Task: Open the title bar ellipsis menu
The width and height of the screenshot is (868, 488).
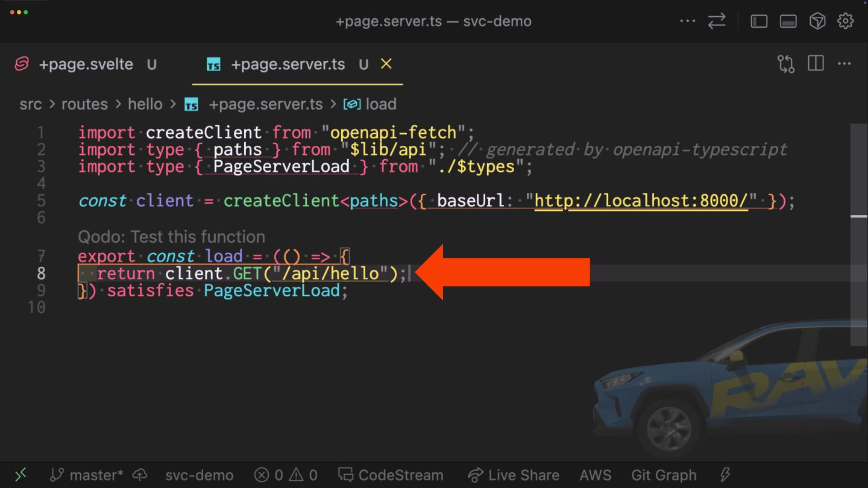Action: (687, 21)
